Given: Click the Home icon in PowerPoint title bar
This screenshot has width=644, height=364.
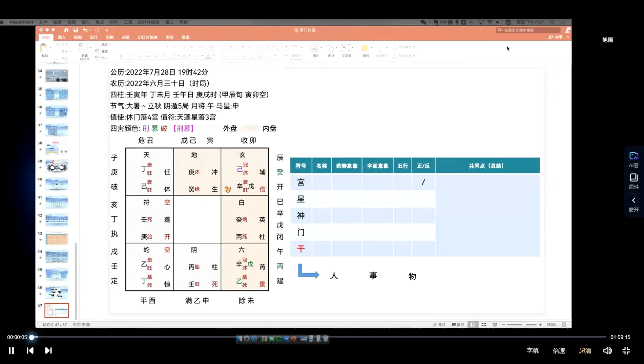Looking at the screenshot, I should (x=66, y=30).
